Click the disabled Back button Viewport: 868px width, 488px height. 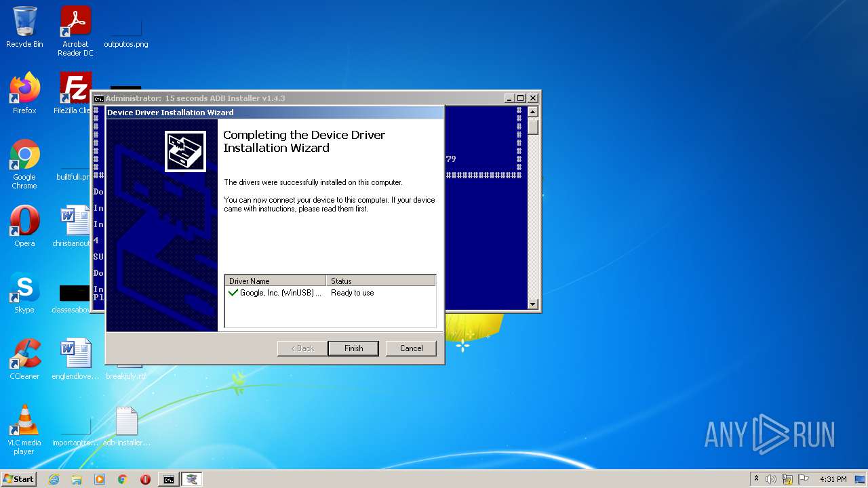click(302, 348)
